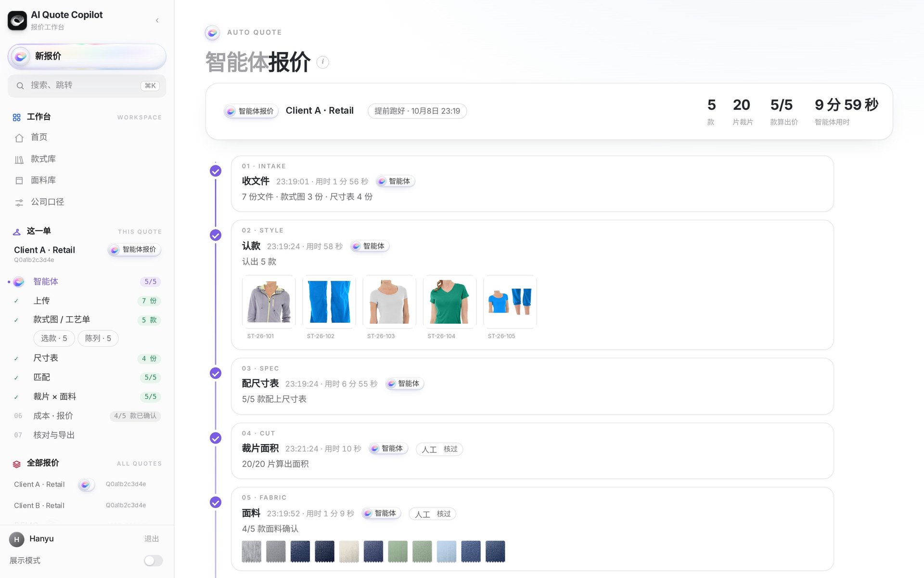Select the light blue fabric swatch
Screen dimensions: 924x578
(447, 552)
